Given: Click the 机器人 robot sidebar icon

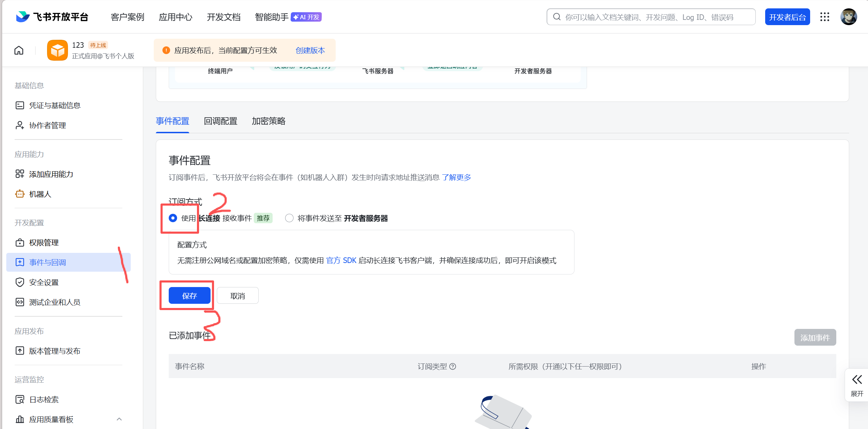Looking at the screenshot, I should pyautogui.click(x=20, y=194).
